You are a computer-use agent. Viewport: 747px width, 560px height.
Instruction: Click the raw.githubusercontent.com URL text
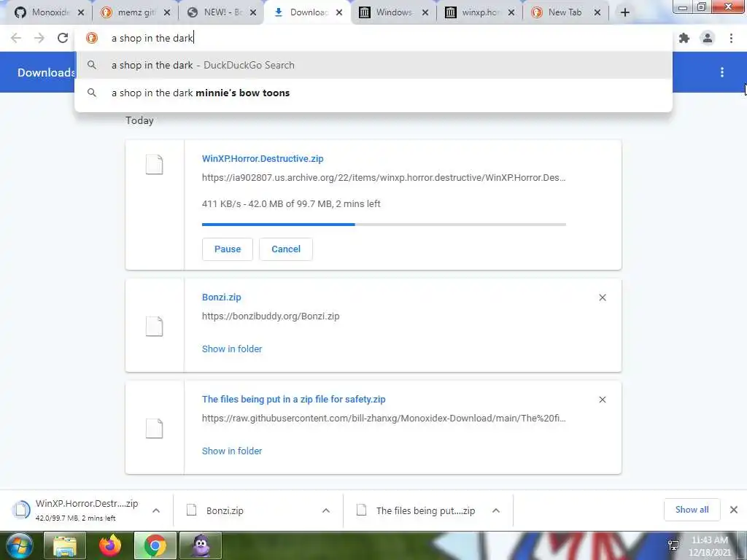point(384,418)
